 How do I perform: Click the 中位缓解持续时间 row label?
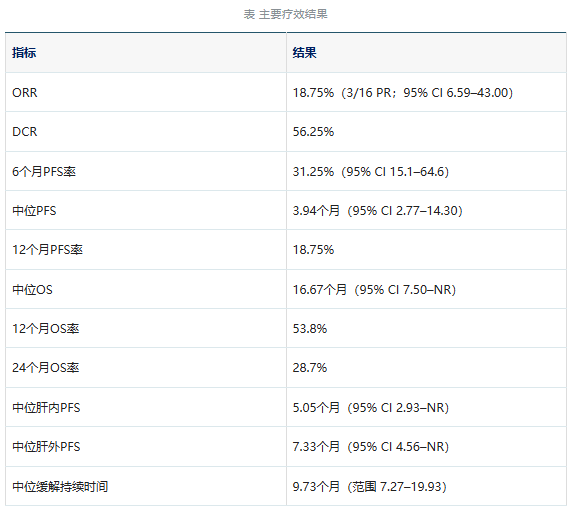coord(60,486)
